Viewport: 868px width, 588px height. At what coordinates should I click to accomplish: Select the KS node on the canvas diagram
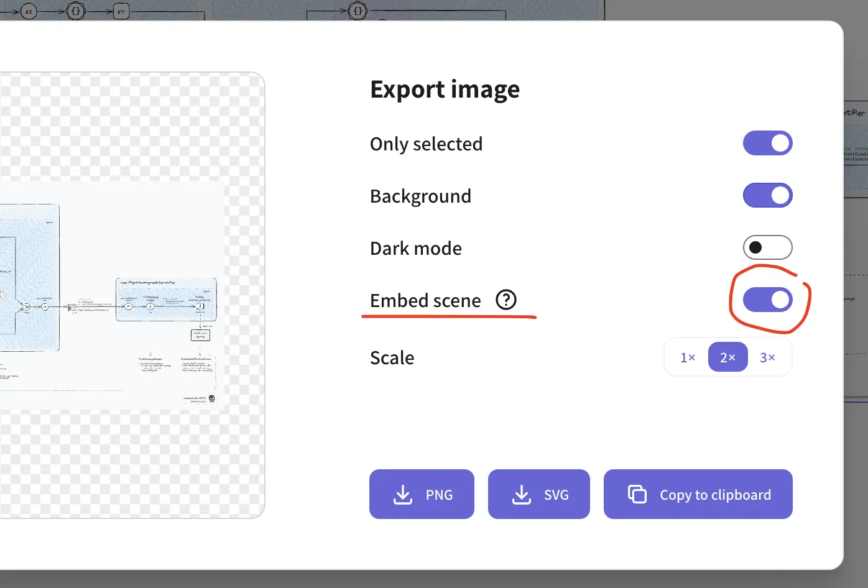tap(28, 11)
